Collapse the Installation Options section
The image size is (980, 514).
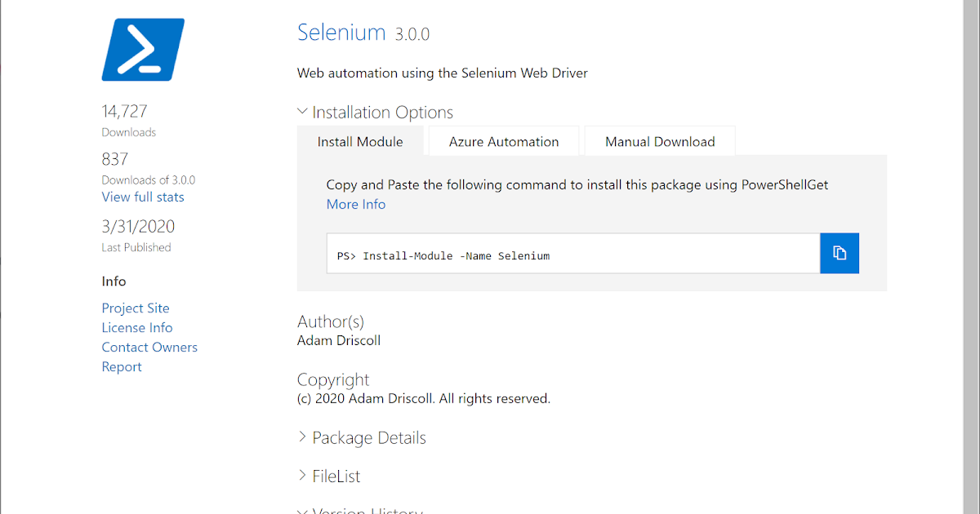click(375, 113)
